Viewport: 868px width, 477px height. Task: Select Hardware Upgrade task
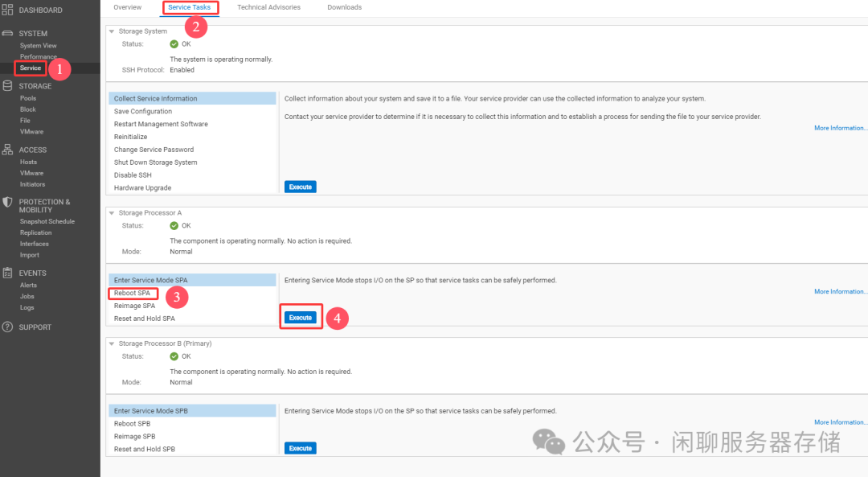(x=192, y=187)
